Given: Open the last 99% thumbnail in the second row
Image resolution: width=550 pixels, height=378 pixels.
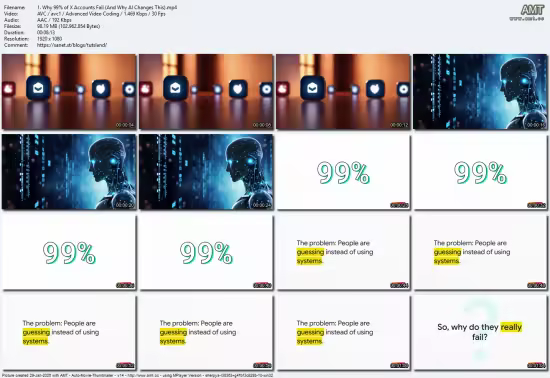Looking at the screenshot, I should [x=480, y=172].
